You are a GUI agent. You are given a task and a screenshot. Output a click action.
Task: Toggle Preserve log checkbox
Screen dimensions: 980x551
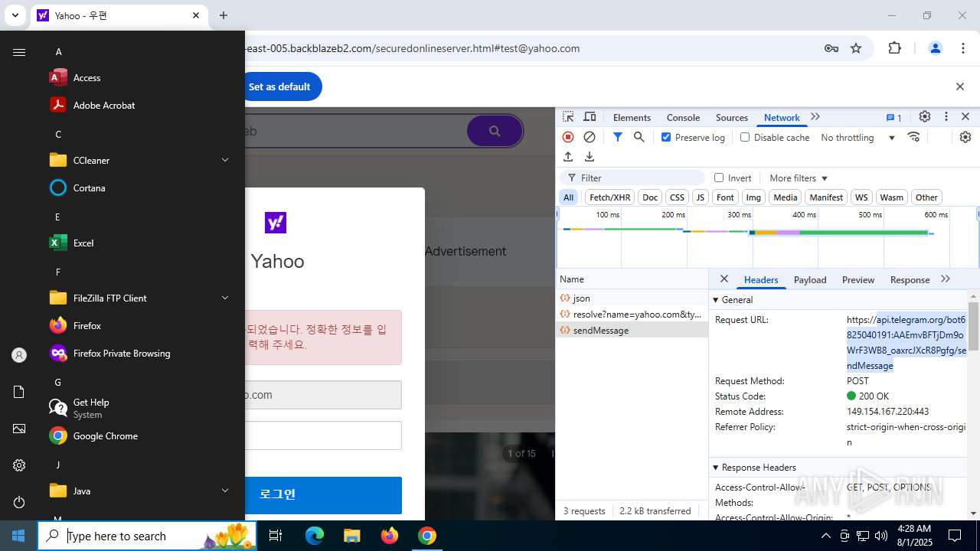tap(666, 137)
